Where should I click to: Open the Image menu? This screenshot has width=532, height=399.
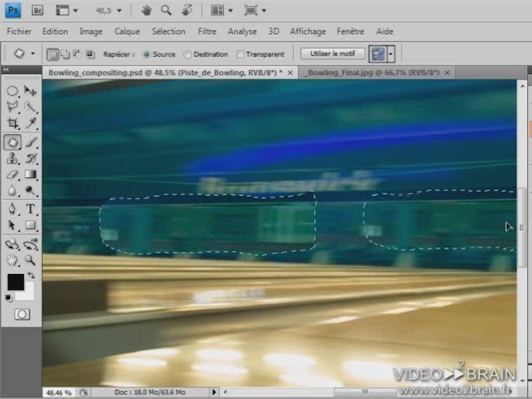[x=91, y=32]
